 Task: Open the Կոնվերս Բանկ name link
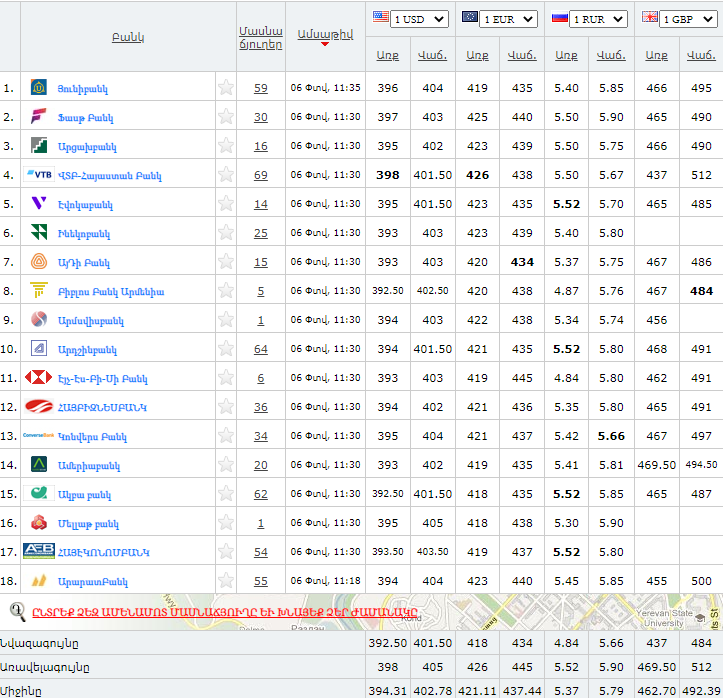92,437
